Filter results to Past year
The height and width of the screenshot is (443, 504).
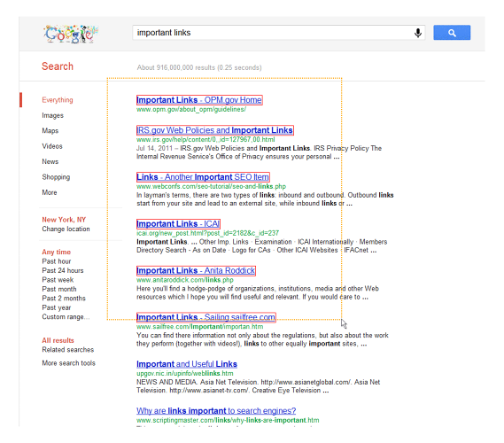point(57,307)
